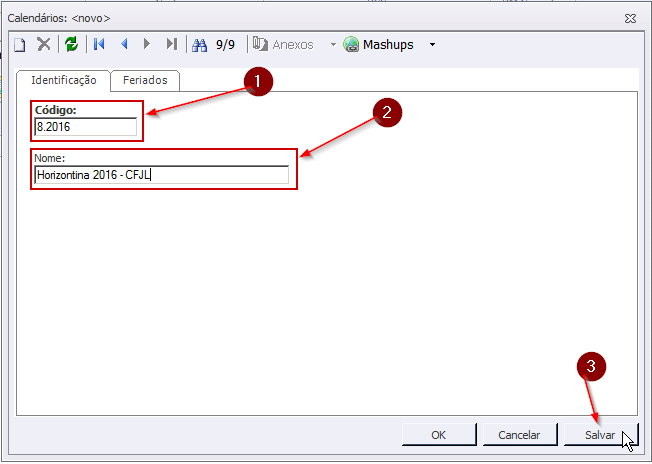Click into the Código input field
Image resolution: width=652 pixels, height=464 pixels.
pos(85,127)
